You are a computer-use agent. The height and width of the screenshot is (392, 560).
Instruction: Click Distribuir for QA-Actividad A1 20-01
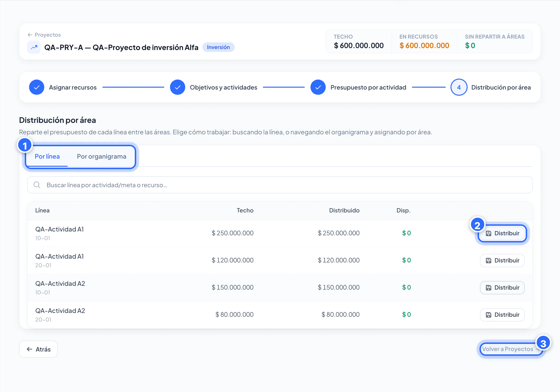502,261
